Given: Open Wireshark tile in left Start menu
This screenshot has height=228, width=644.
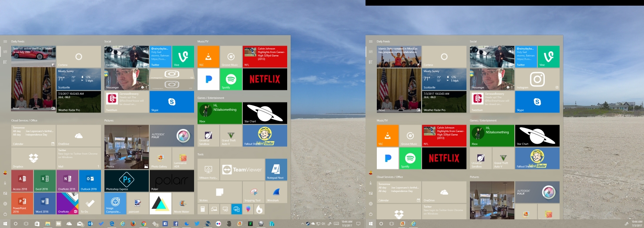Looking at the screenshot, I should point(276,192).
